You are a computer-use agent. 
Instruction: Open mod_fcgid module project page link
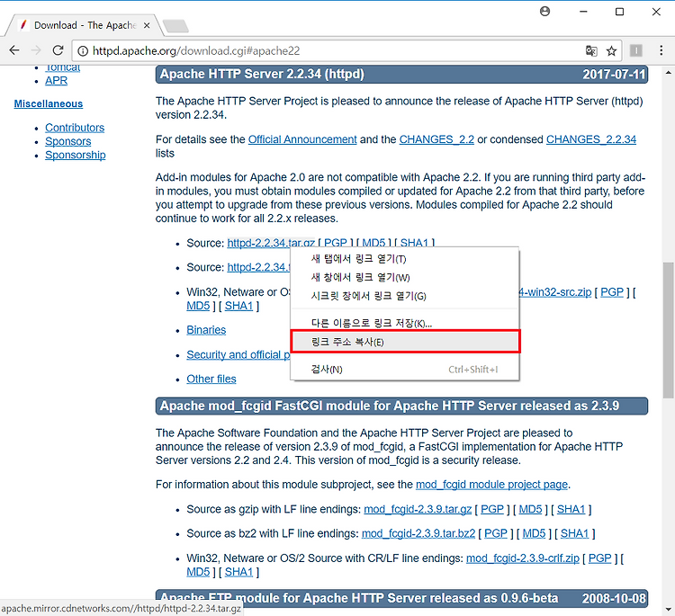pyautogui.click(x=491, y=485)
